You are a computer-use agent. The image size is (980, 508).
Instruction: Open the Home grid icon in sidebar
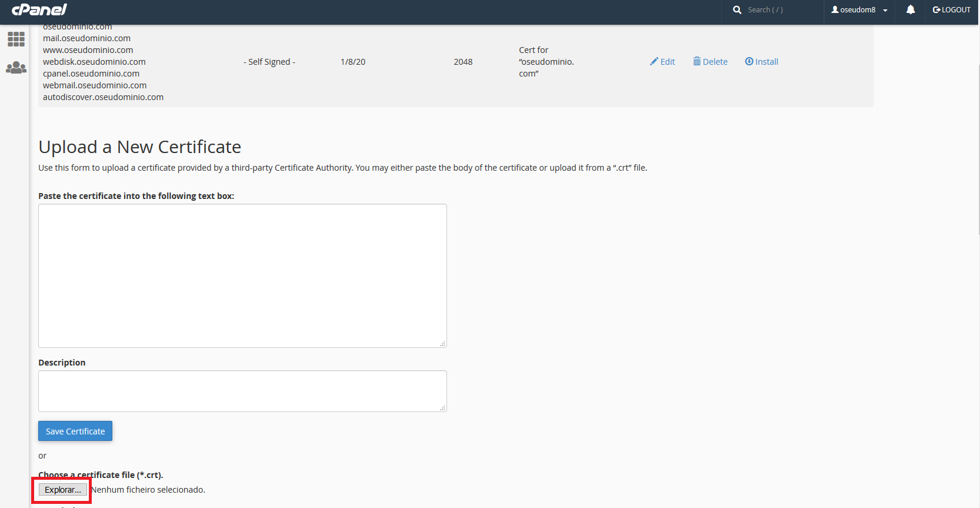point(16,39)
